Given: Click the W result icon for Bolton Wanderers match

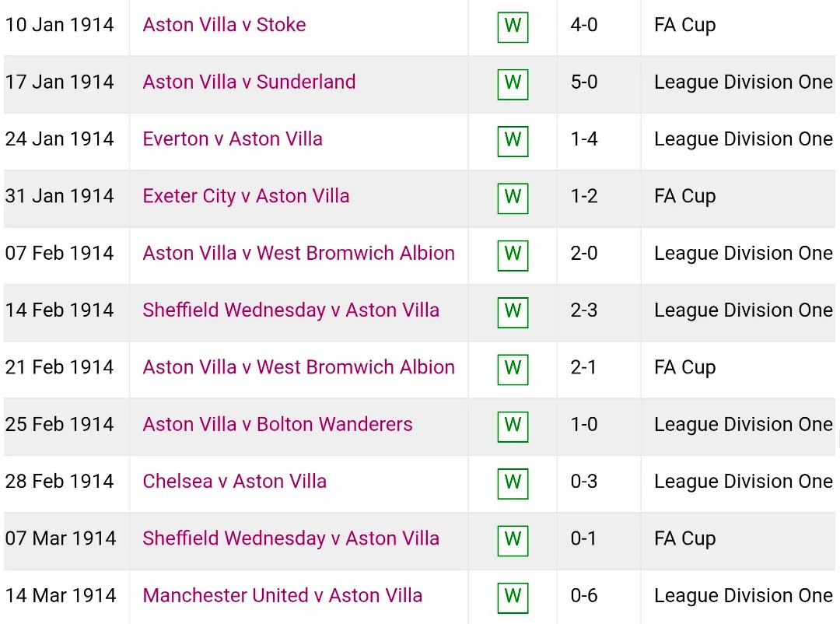Looking at the screenshot, I should (x=513, y=426).
